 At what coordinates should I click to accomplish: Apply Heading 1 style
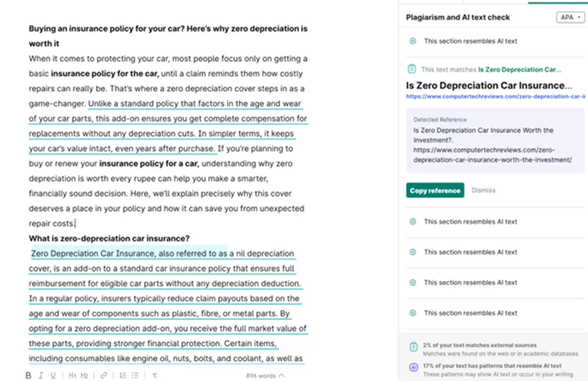pos(72,376)
